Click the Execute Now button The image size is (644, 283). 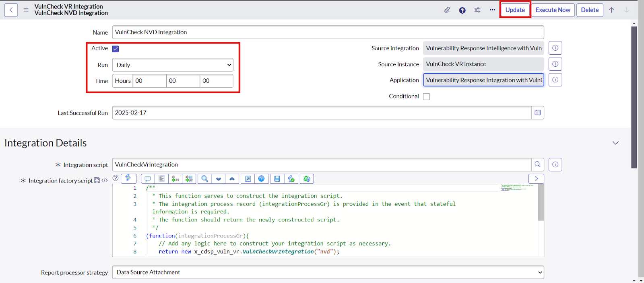[x=553, y=10]
